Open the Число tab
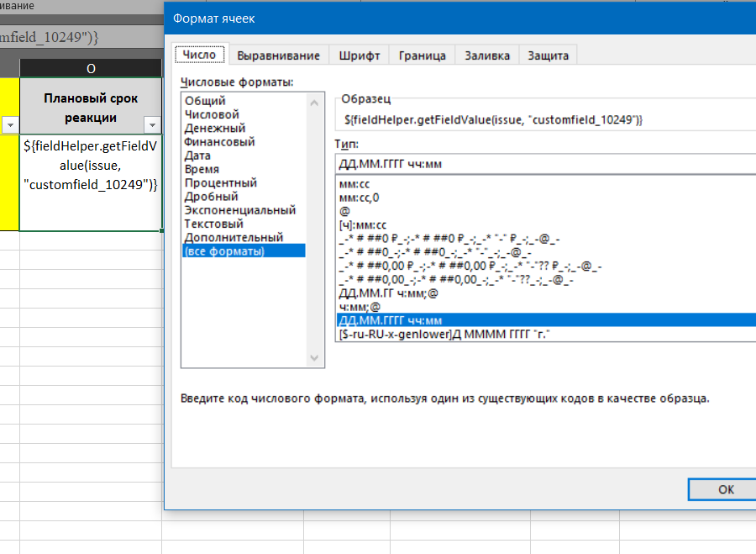 [x=200, y=55]
